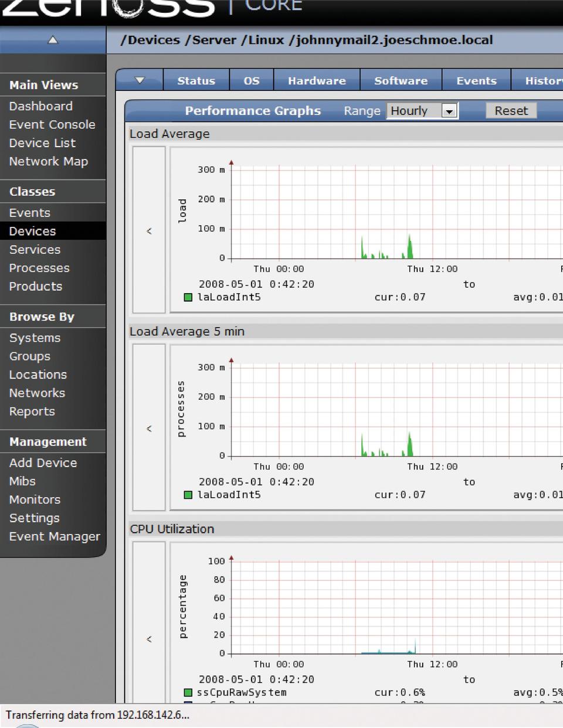563x728 pixels.
Task: Open the Network Map view
Action: (x=49, y=161)
